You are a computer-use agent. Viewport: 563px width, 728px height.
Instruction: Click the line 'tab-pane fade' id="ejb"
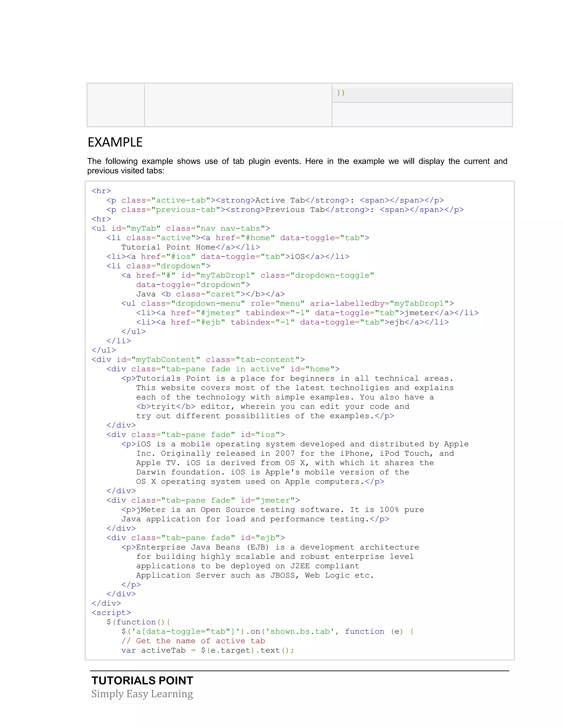196,538
